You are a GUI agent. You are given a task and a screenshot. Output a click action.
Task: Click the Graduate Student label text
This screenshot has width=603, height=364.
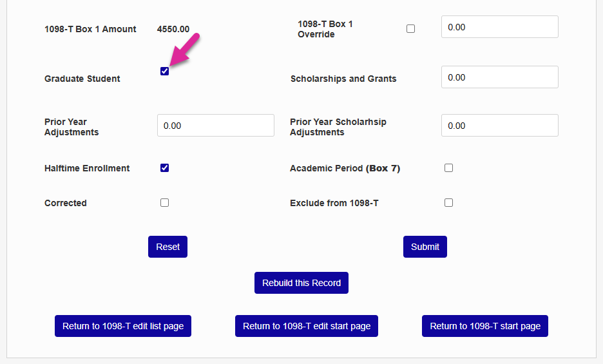(82, 79)
